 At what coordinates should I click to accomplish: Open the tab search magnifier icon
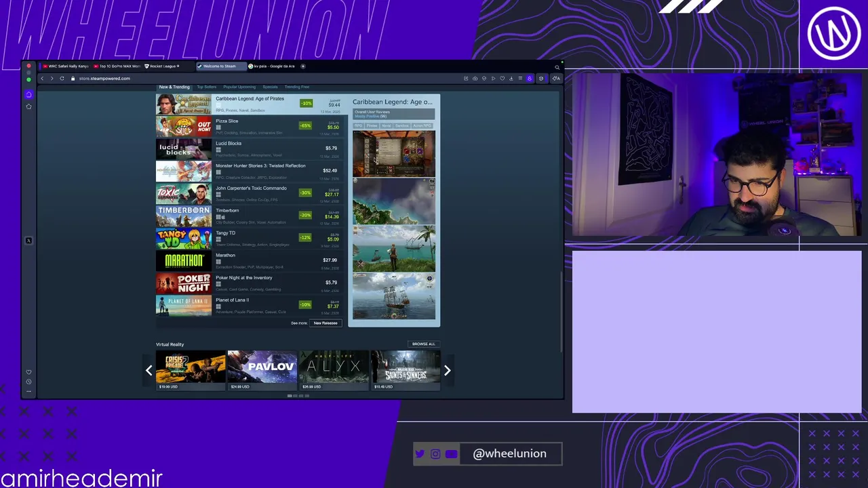click(557, 67)
